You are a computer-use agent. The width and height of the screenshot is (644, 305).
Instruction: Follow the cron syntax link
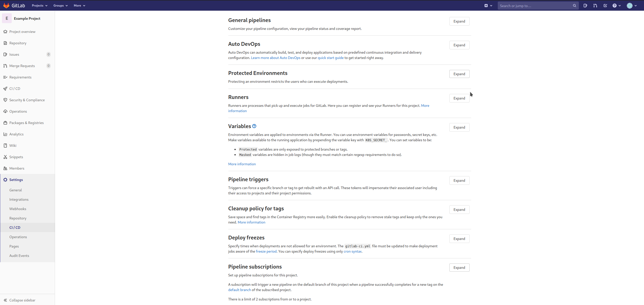click(352, 251)
